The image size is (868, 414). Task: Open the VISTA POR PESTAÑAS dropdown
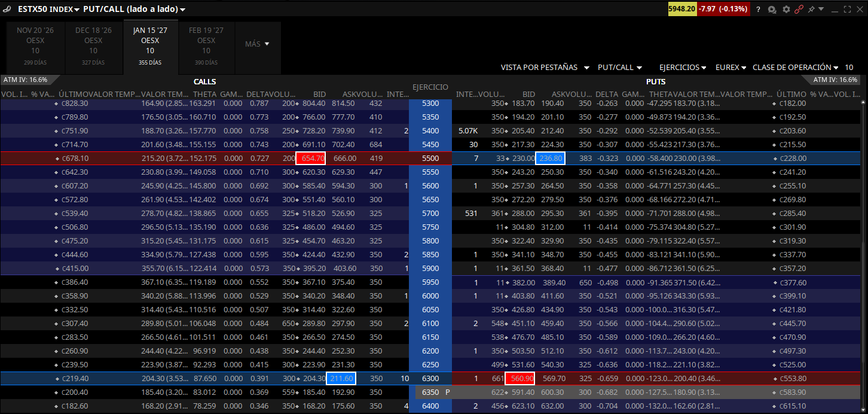tap(545, 68)
